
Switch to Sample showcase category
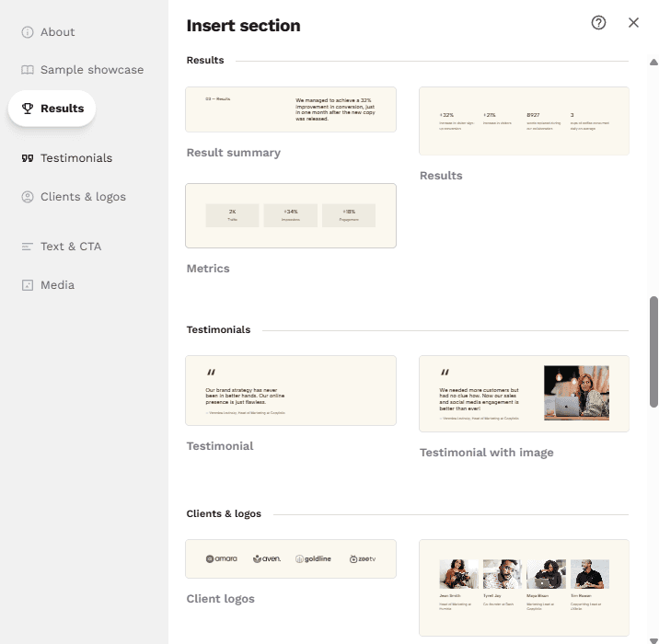pos(91,70)
